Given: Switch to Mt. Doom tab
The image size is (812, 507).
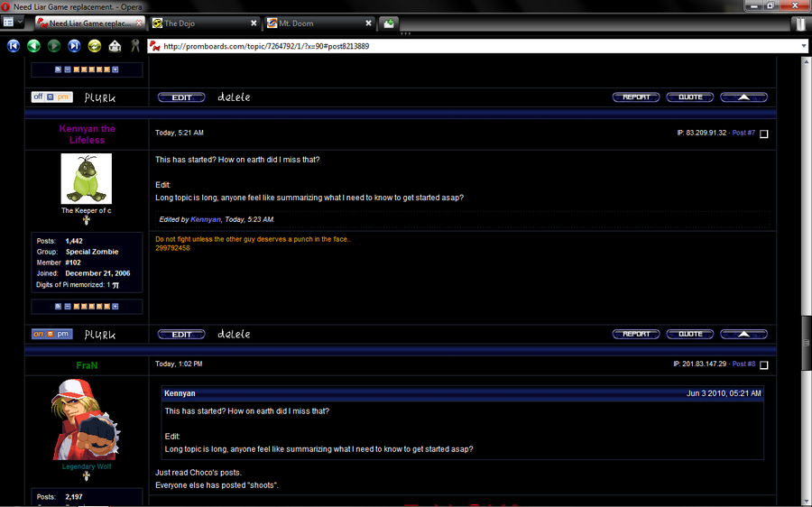Looking at the screenshot, I should pyautogui.click(x=319, y=23).
